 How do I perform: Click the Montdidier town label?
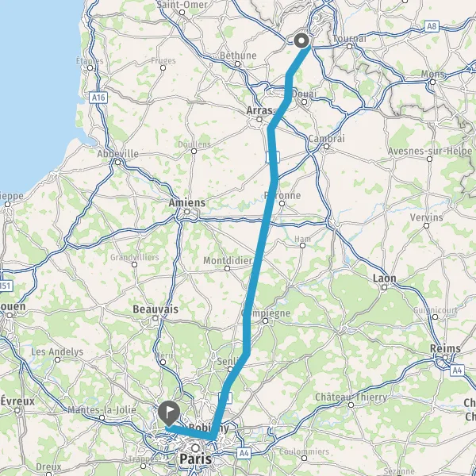point(228,260)
